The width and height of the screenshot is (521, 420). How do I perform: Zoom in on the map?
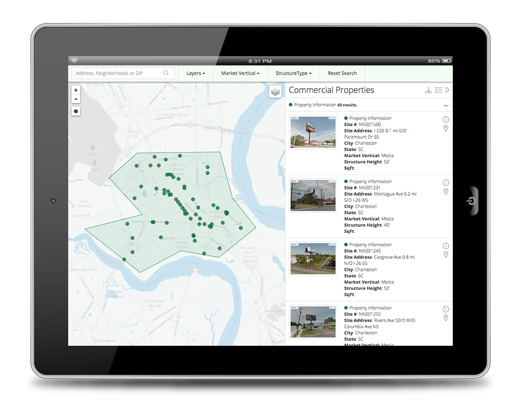click(76, 90)
